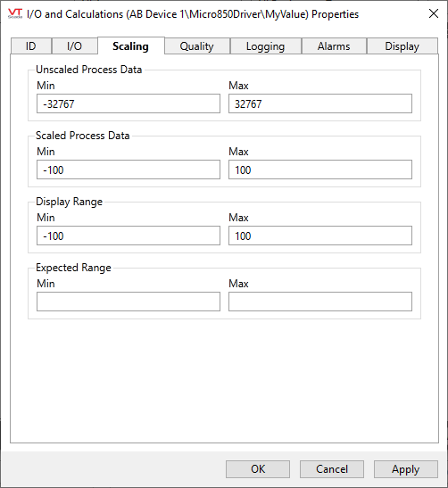Focus the Scaled Process Data Max field
448x488 pixels.
point(320,170)
